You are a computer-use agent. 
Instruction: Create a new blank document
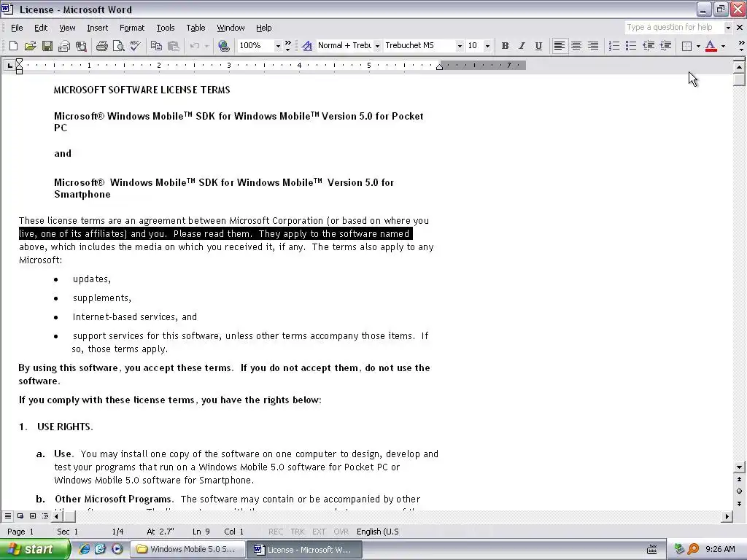point(13,46)
